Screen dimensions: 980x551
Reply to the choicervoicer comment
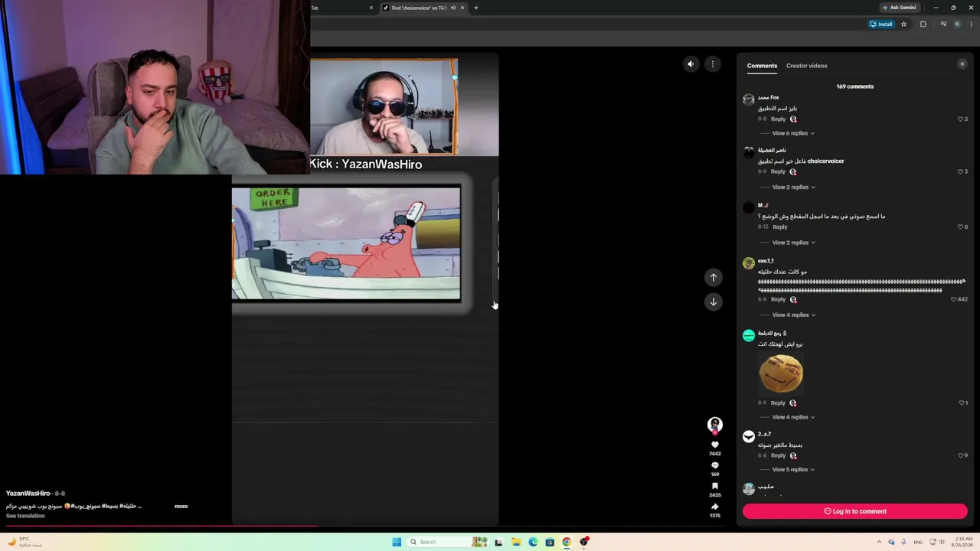[x=778, y=171]
